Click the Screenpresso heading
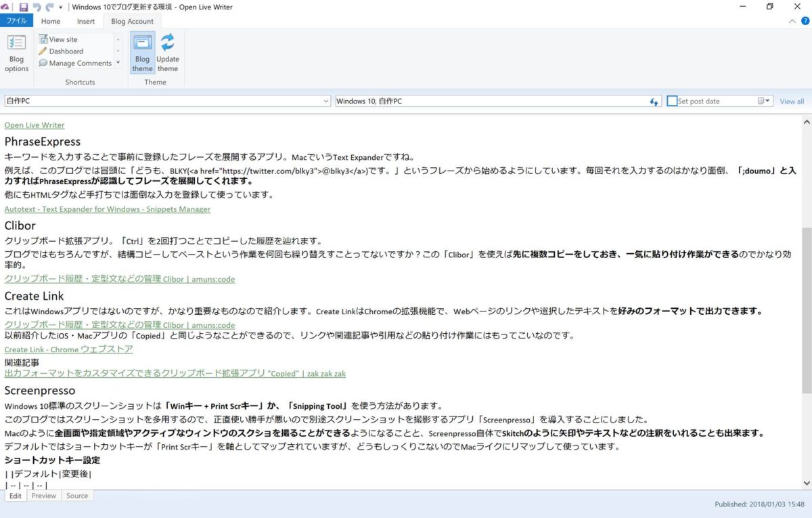The height and width of the screenshot is (518, 812). (40, 391)
